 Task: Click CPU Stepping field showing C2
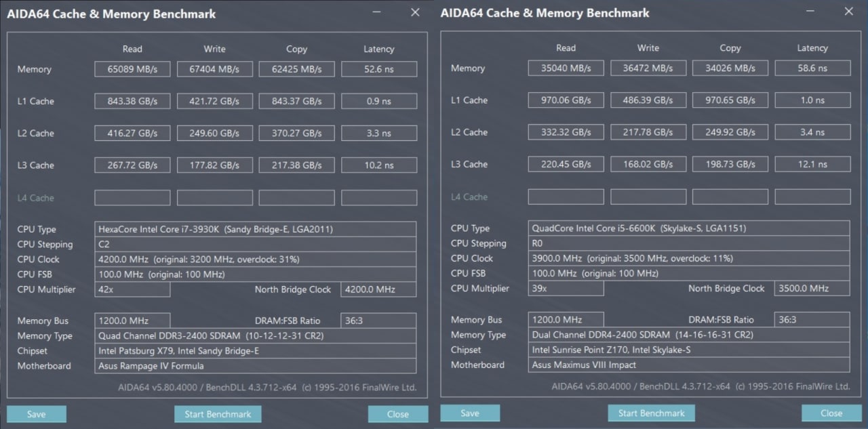point(256,244)
